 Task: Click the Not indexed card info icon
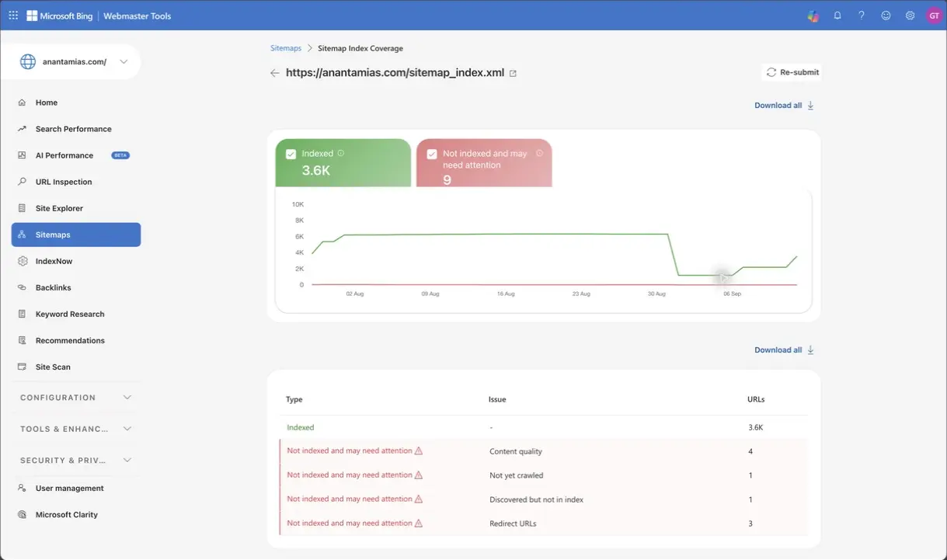pyautogui.click(x=540, y=153)
